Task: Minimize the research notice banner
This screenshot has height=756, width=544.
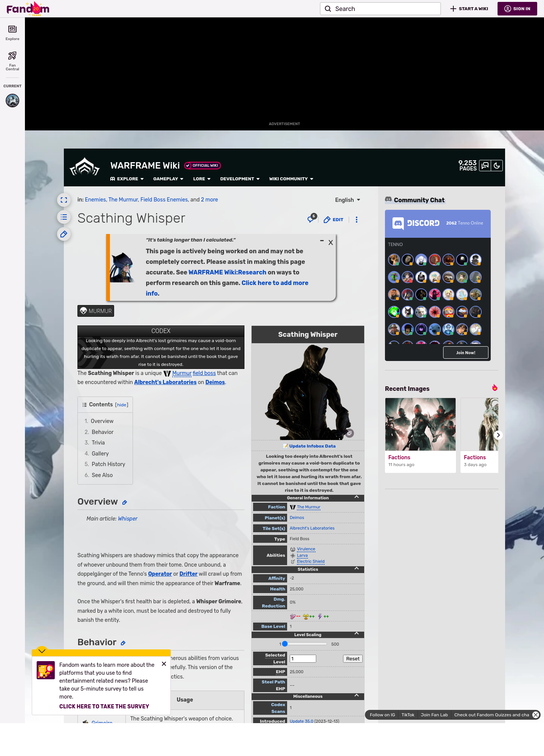Action: [322, 241]
